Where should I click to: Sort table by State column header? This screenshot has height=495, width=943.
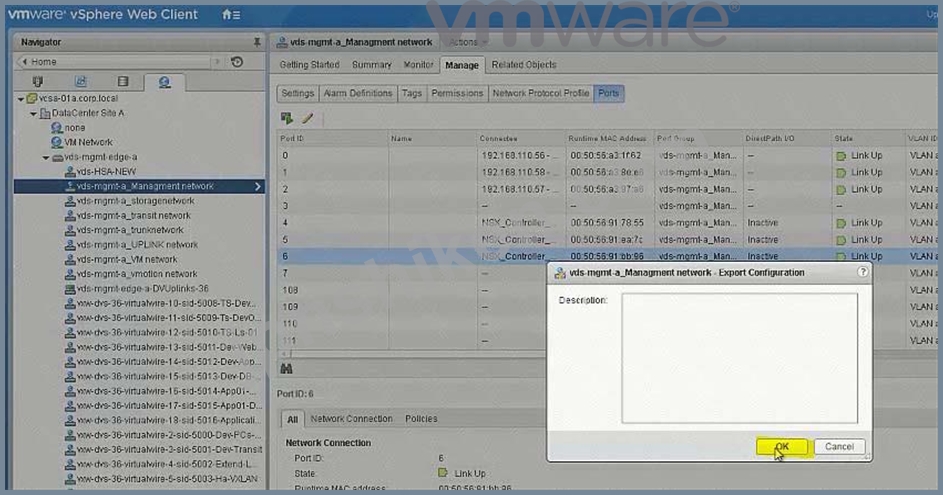click(x=868, y=138)
